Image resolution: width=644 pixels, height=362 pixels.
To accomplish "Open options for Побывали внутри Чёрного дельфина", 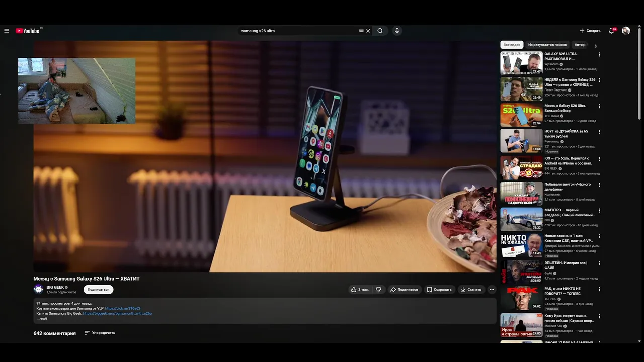I will pyautogui.click(x=599, y=185).
